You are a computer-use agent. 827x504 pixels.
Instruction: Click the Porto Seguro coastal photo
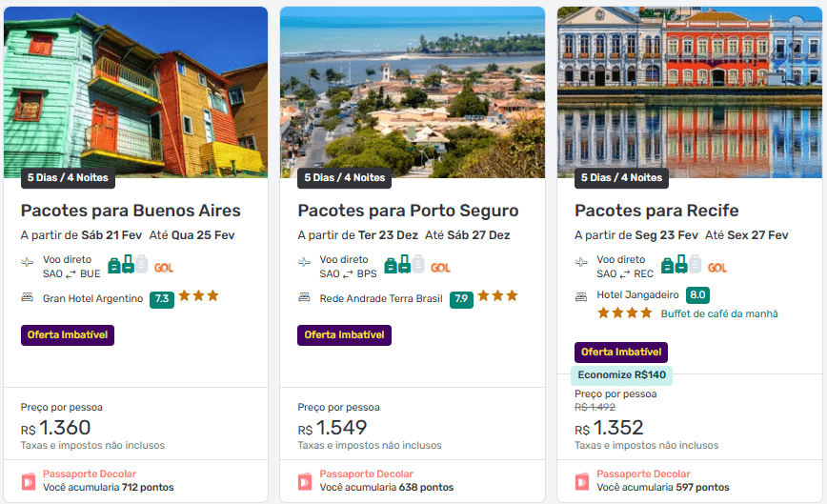(x=413, y=91)
